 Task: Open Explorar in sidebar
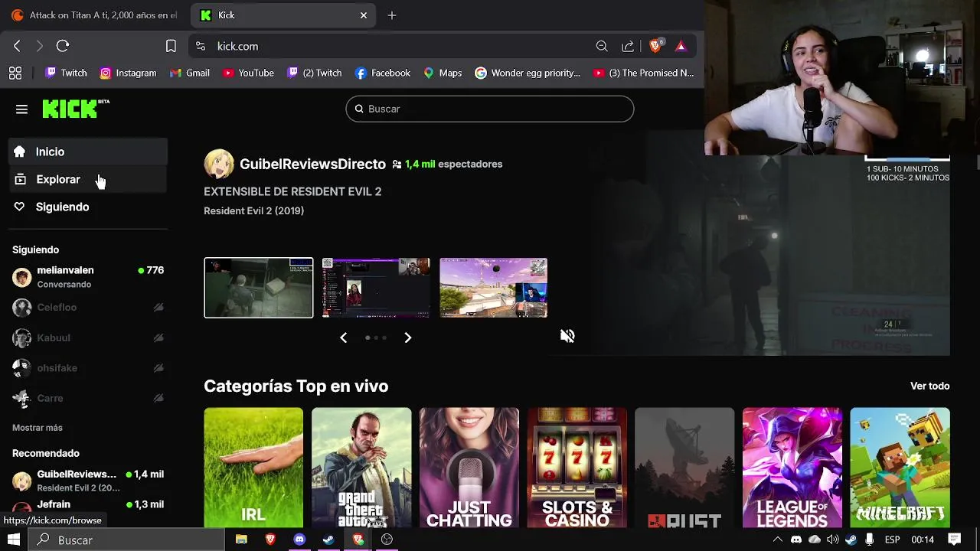click(x=88, y=179)
